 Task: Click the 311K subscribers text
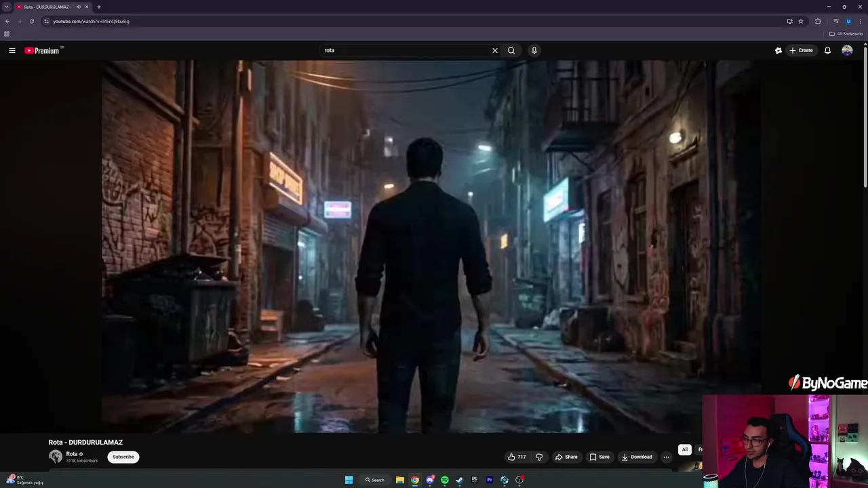click(82, 461)
